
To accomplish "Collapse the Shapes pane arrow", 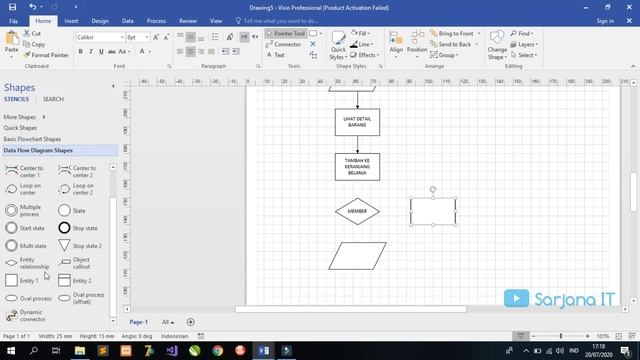I will coord(113,86).
